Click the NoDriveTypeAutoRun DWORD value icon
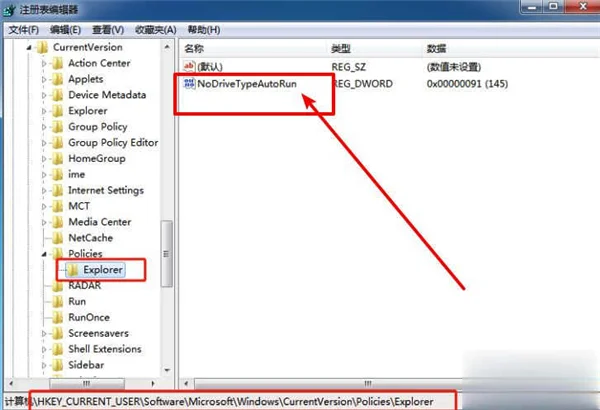This screenshot has width=600, height=410. [189, 83]
